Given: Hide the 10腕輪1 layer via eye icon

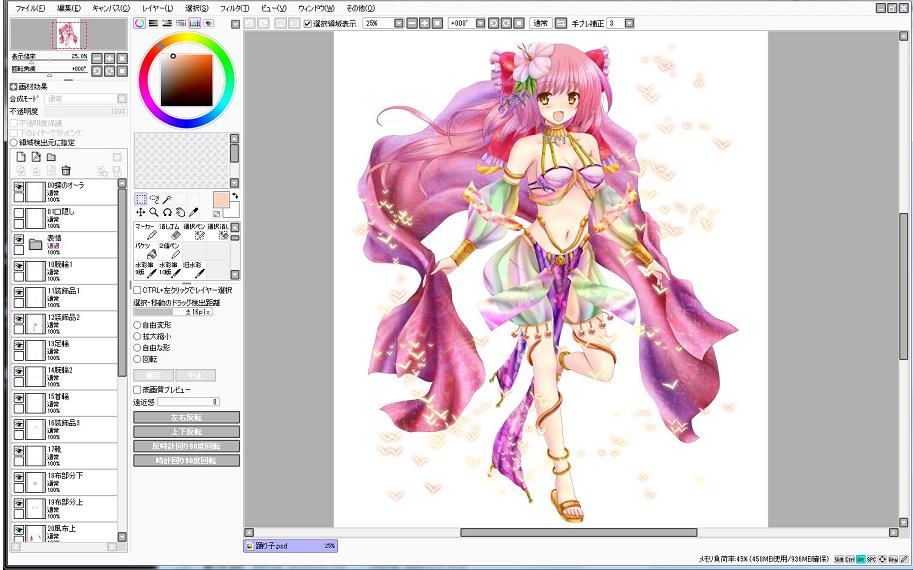Looking at the screenshot, I should [19, 267].
